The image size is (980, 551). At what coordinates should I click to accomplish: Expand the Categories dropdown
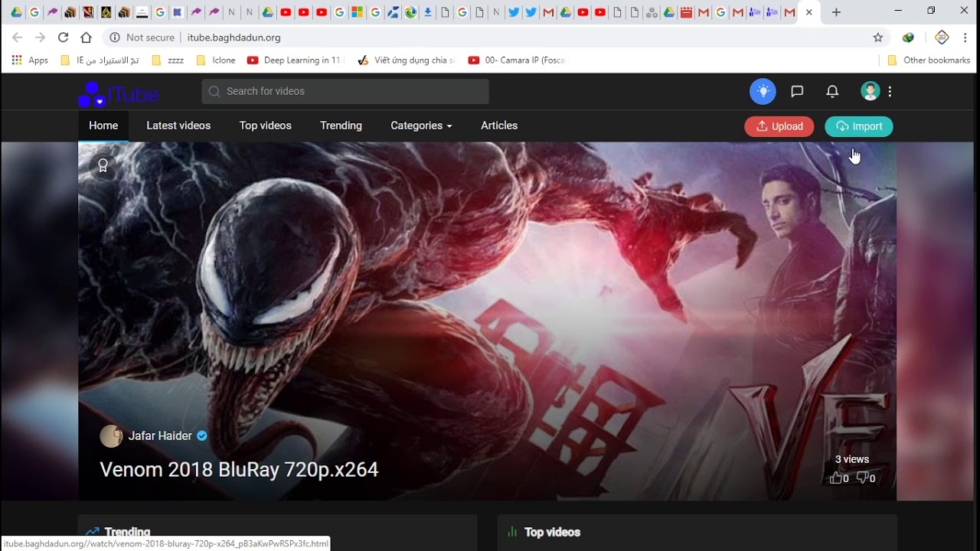point(421,126)
